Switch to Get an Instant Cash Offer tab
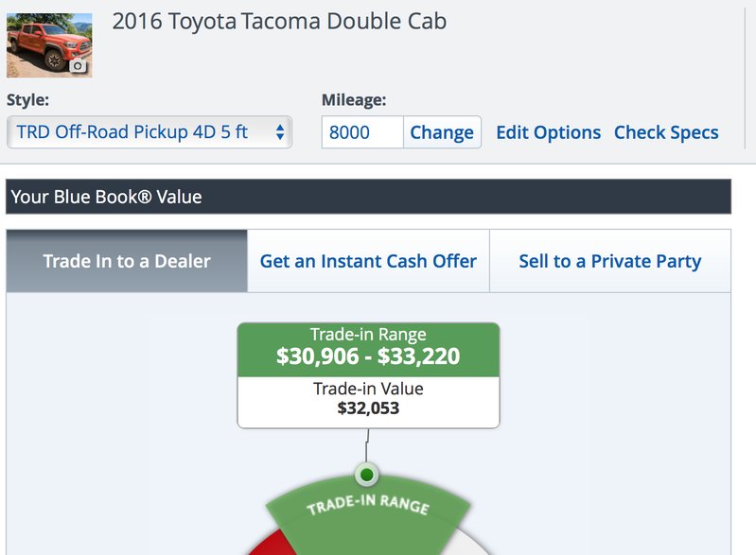 click(x=368, y=261)
